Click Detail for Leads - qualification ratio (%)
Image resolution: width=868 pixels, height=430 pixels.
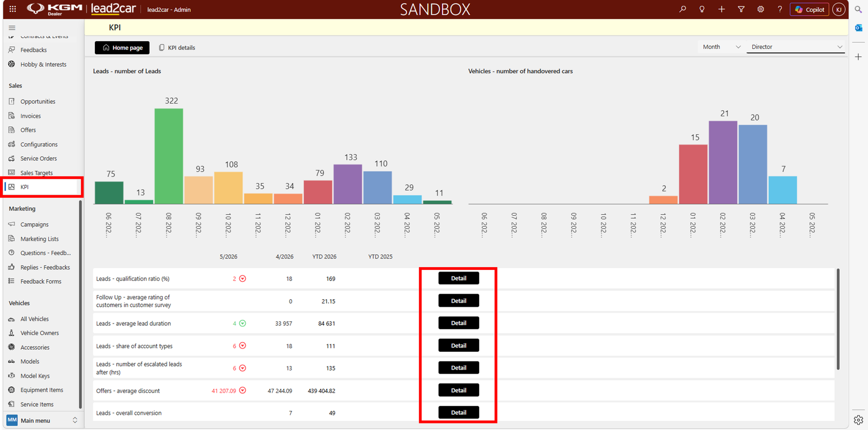pos(458,279)
